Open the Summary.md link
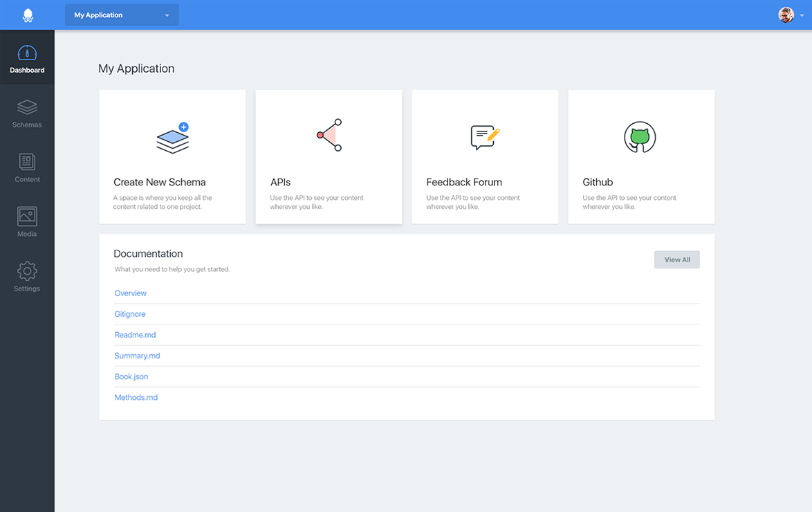Screen dimensions: 812x512 point(137,356)
